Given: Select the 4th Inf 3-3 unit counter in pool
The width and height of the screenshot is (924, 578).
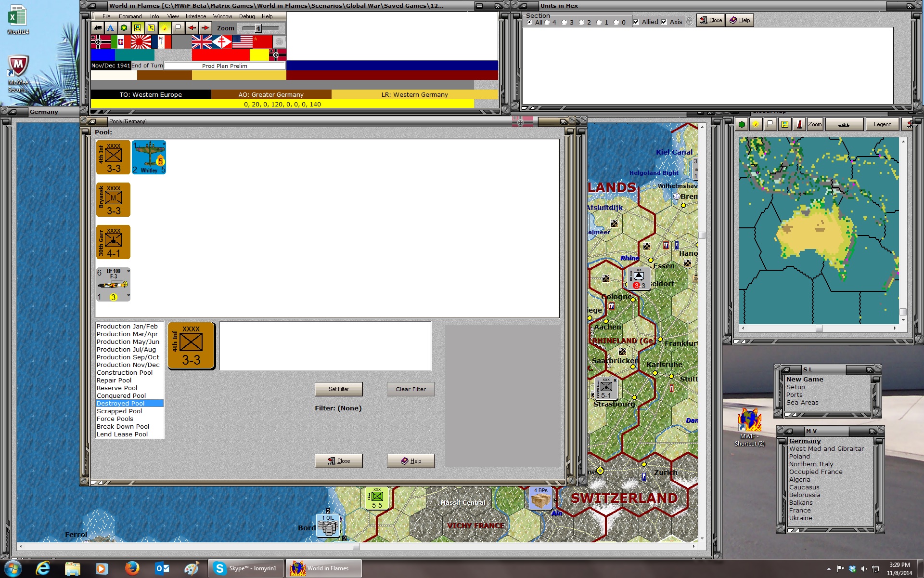Looking at the screenshot, I should point(113,158).
